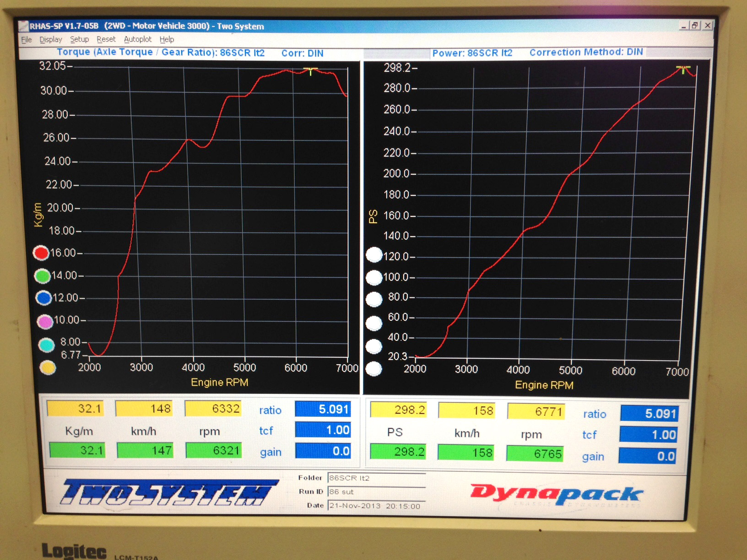
Task: Open the Reset menu
Action: point(106,39)
